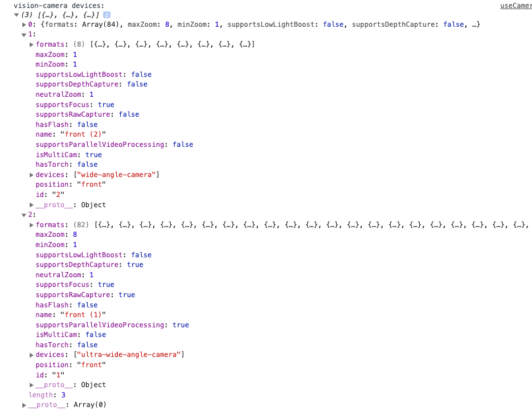Expand __proto__ Object under device 2
This screenshot has width=532, height=411.
(31, 385)
